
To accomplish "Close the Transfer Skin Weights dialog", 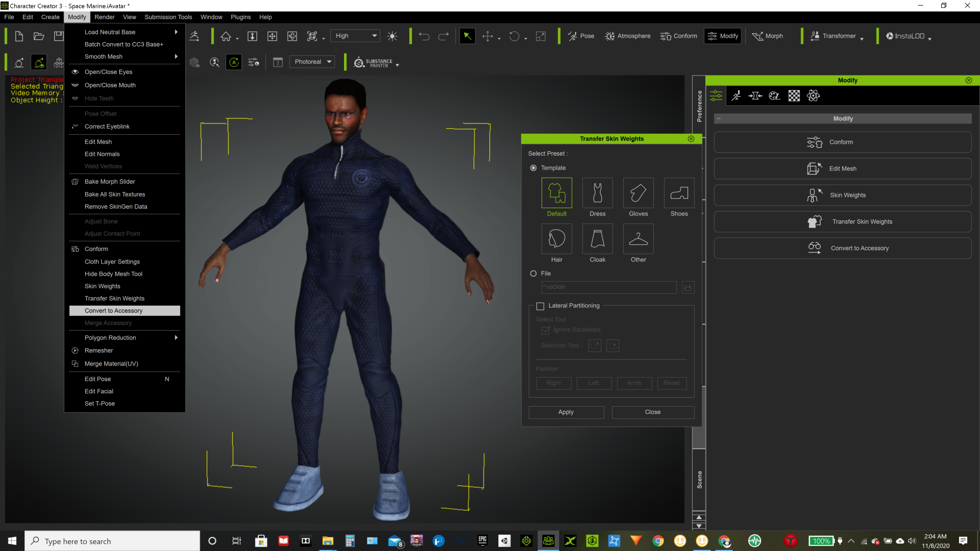I will pos(691,139).
